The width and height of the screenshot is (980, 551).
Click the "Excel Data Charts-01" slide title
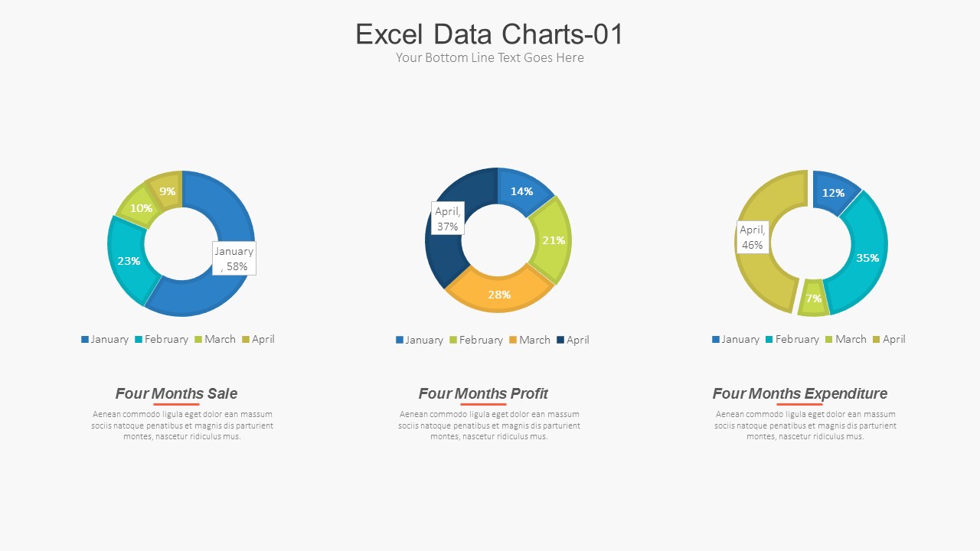(x=489, y=34)
